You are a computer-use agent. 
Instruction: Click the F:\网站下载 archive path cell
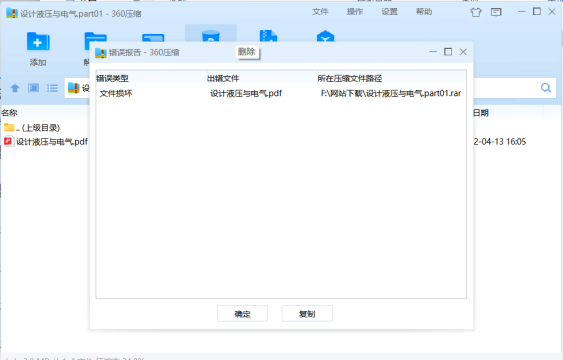click(x=391, y=93)
